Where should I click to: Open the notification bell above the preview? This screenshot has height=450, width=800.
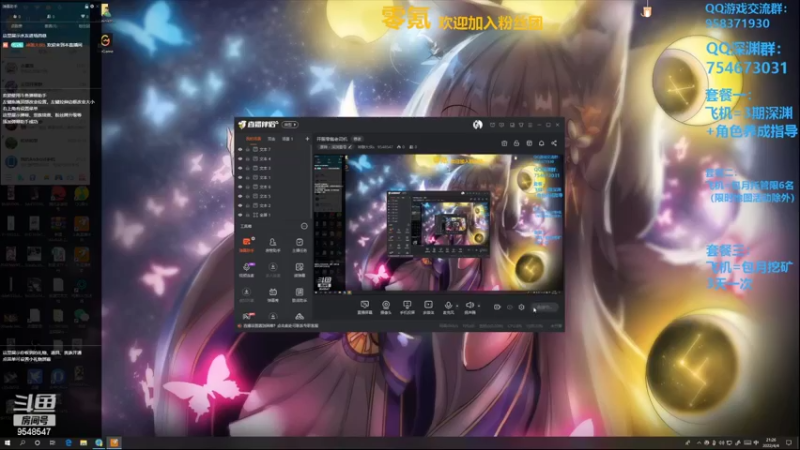tap(541, 143)
